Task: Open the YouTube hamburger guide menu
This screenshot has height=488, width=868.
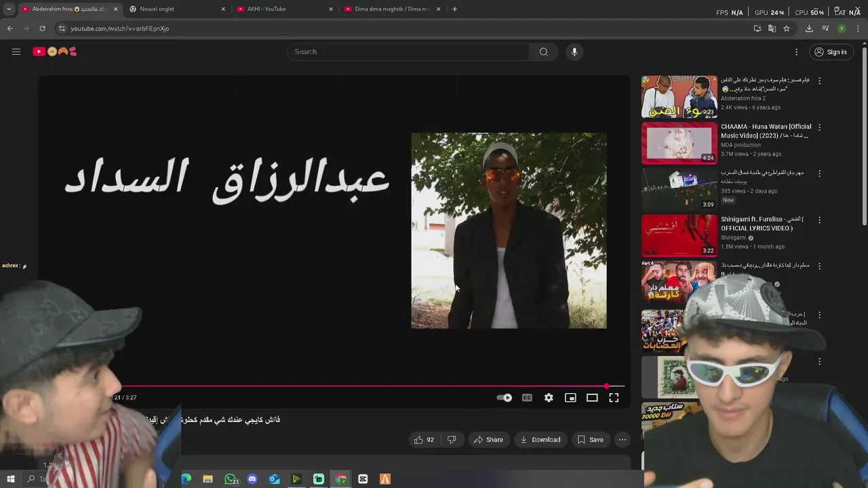Action: coord(16,52)
